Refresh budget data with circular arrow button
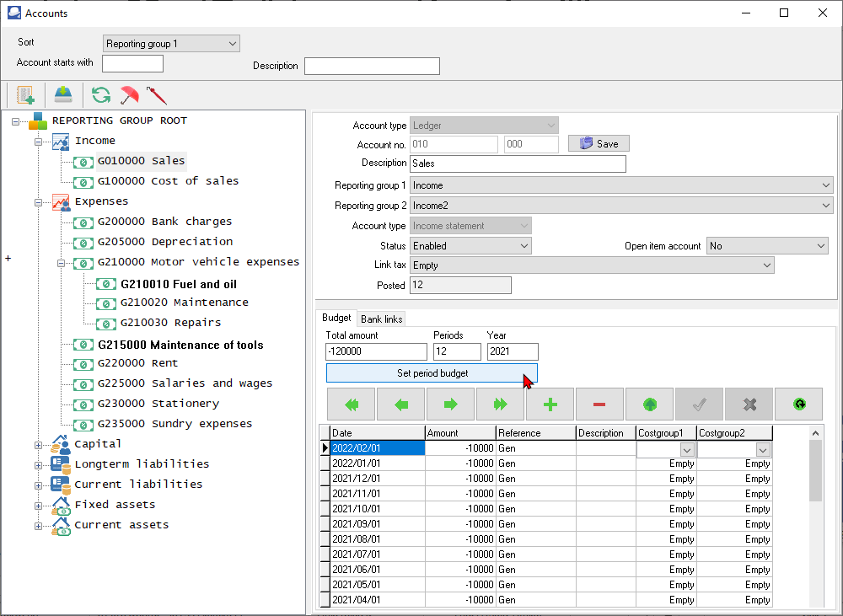This screenshot has width=843, height=616. tap(798, 404)
